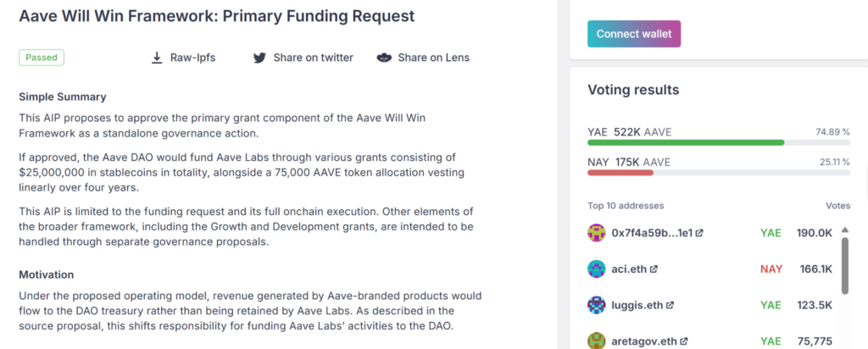Click the Lens share icon

pyautogui.click(x=385, y=58)
